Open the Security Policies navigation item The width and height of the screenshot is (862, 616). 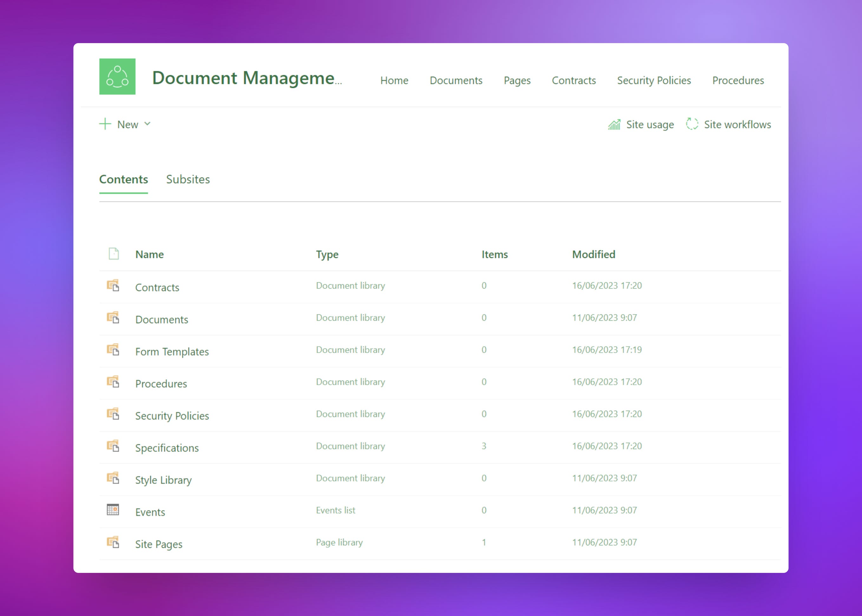pos(654,80)
